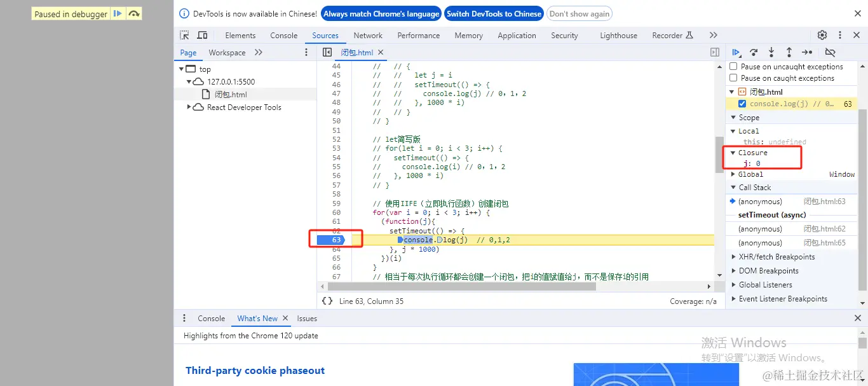Click the code editor vertical scrollbar thumb
Screen dimensions: 868x386
pyautogui.click(x=720, y=155)
